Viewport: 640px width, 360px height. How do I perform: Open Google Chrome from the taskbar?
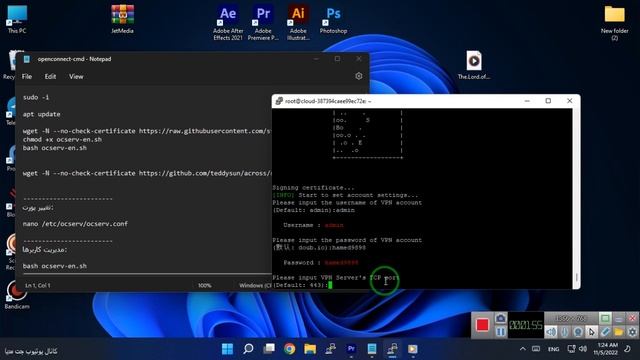coord(289,349)
